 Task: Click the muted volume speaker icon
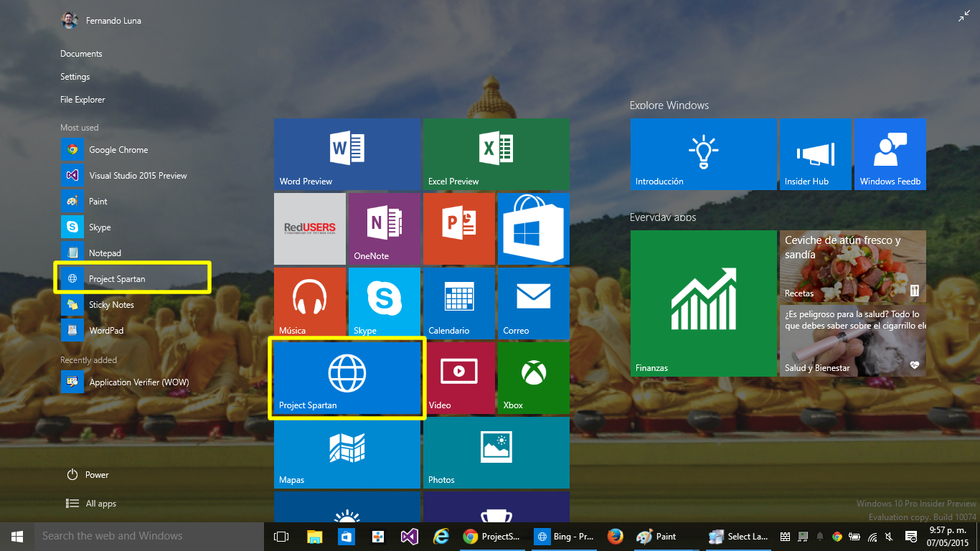[x=890, y=536]
